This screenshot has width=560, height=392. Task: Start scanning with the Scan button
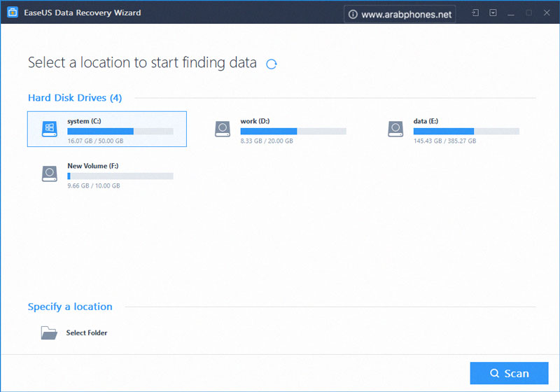[x=509, y=373]
